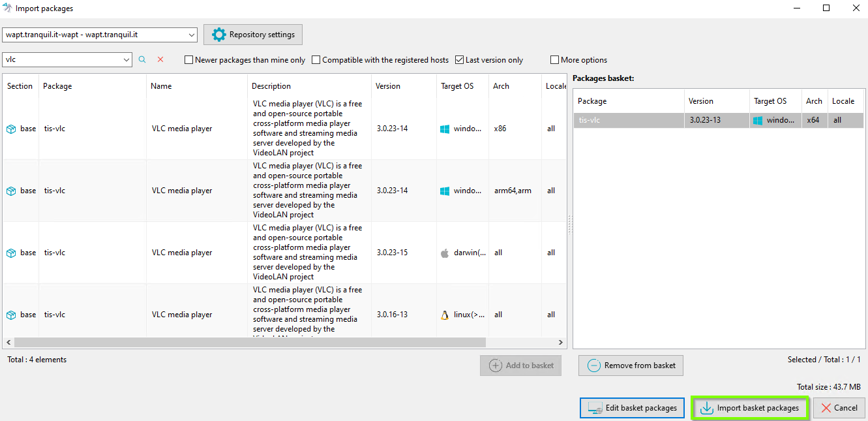Uncheck Last version only
Viewport: 868px width, 421px height.
point(460,60)
